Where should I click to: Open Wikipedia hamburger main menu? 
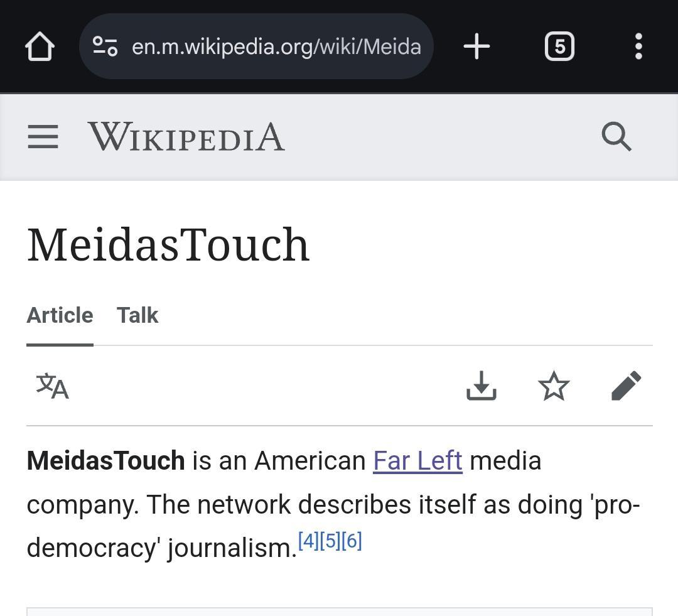[x=43, y=137]
